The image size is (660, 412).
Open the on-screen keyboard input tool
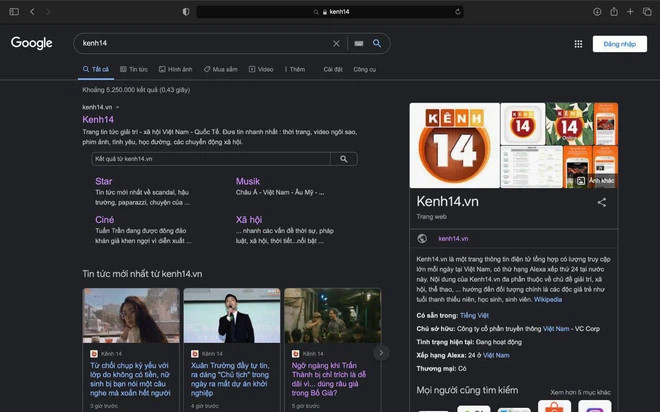point(359,44)
